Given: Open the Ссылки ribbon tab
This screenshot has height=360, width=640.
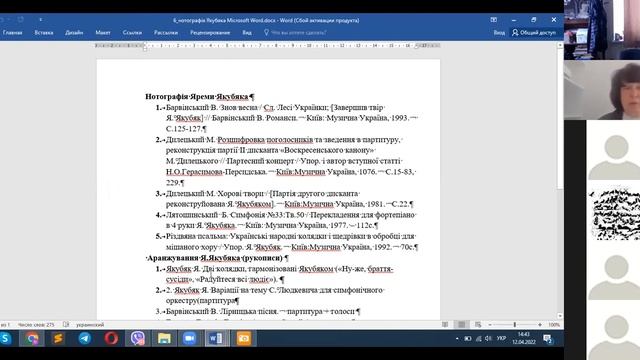Looking at the screenshot, I should (x=132, y=33).
